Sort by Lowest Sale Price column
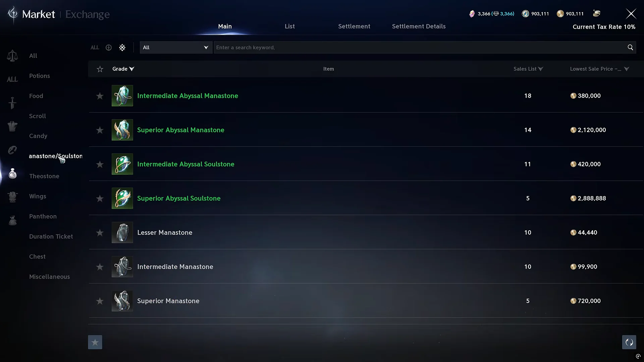 (x=599, y=69)
